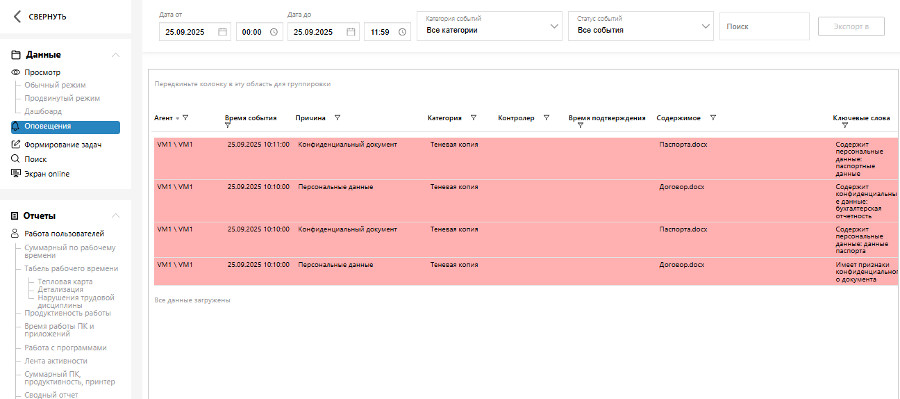Click the Отчеты section icon
This screenshot has height=399, width=900.
pyautogui.click(x=15, y=216)
